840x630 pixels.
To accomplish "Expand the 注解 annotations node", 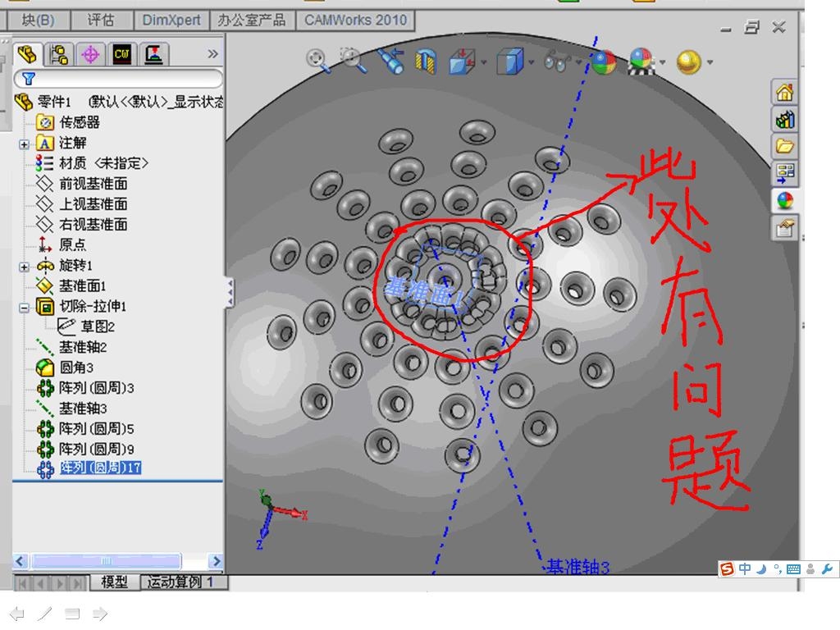I will point(24,144).
